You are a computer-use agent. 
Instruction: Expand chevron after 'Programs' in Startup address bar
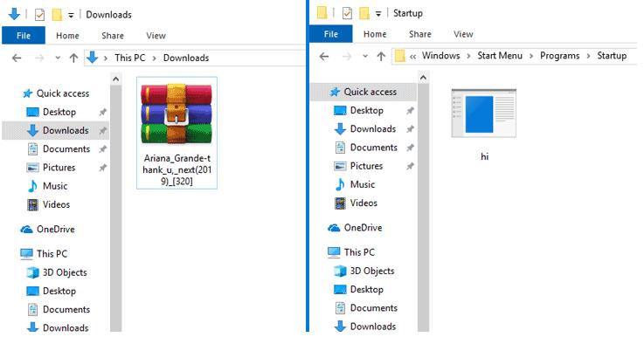coord(588,56)
